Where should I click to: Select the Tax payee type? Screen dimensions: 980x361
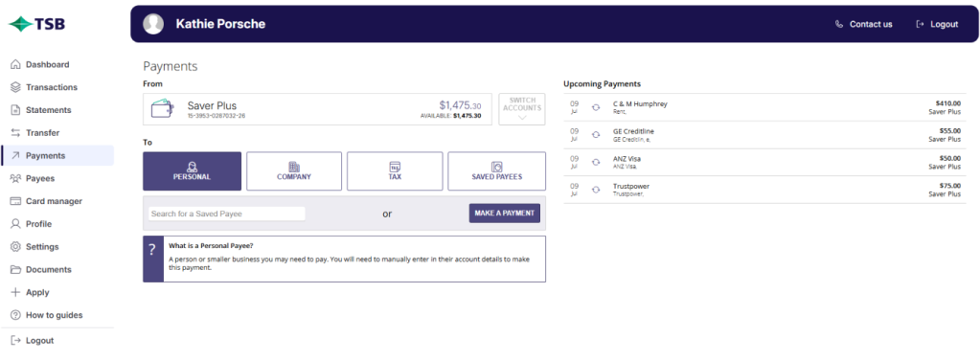tap(395, 171)
